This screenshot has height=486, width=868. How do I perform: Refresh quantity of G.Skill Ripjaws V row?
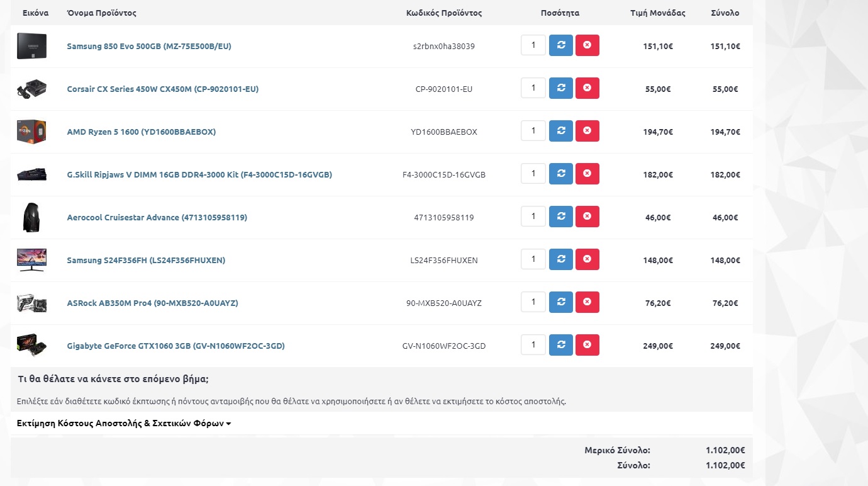[561, 174]
